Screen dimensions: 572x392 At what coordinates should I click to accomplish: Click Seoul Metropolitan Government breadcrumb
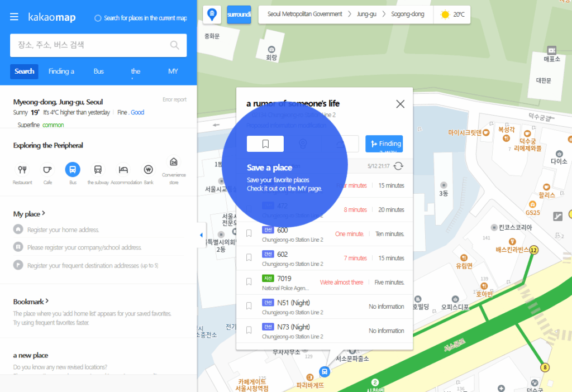click(x=304, y=14)
